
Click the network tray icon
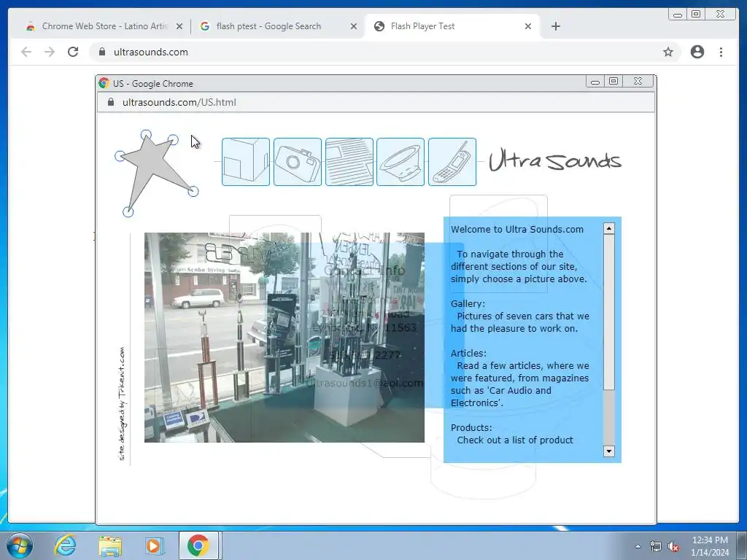click(656, 547)
